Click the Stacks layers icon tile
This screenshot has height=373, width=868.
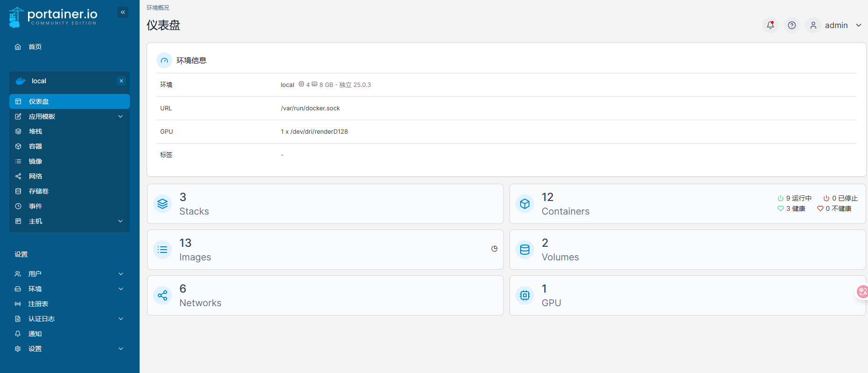click(x=162, y=204)
